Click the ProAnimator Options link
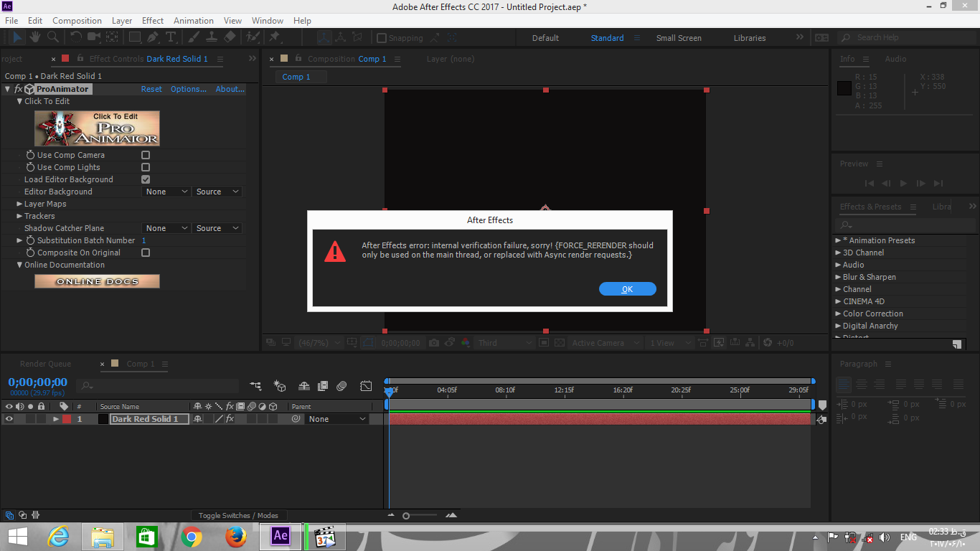Image resolution: width=980 pixels, height=551 pixels. [189, 89]
